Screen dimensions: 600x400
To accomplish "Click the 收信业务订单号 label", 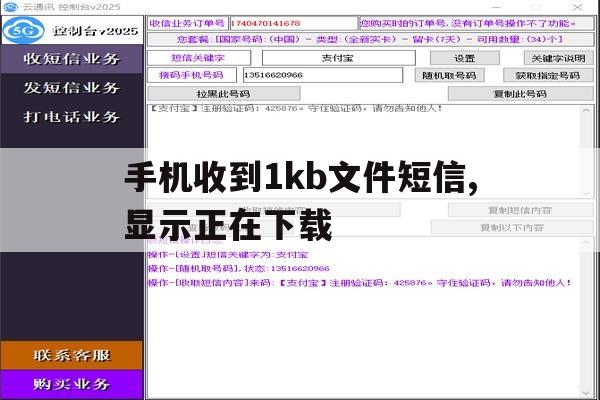I will [188, 23].
